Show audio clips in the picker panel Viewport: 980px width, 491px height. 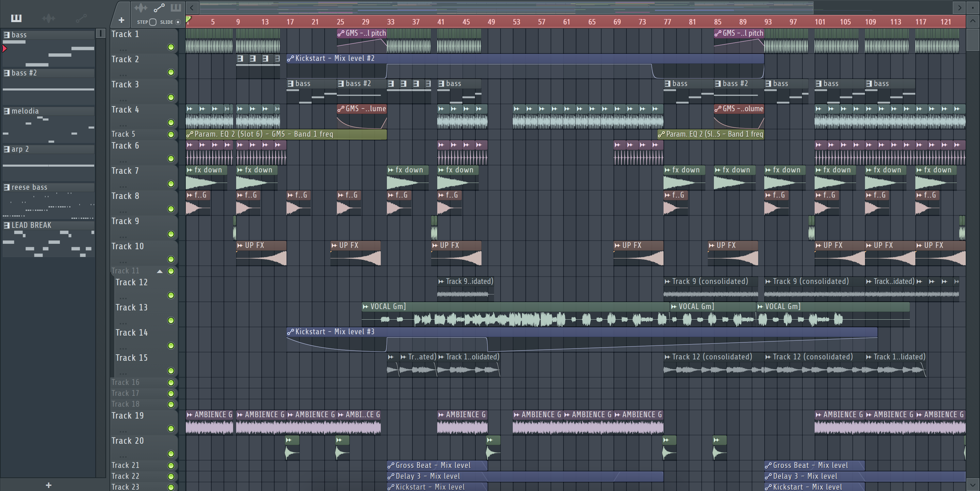(x=49, y=18)
